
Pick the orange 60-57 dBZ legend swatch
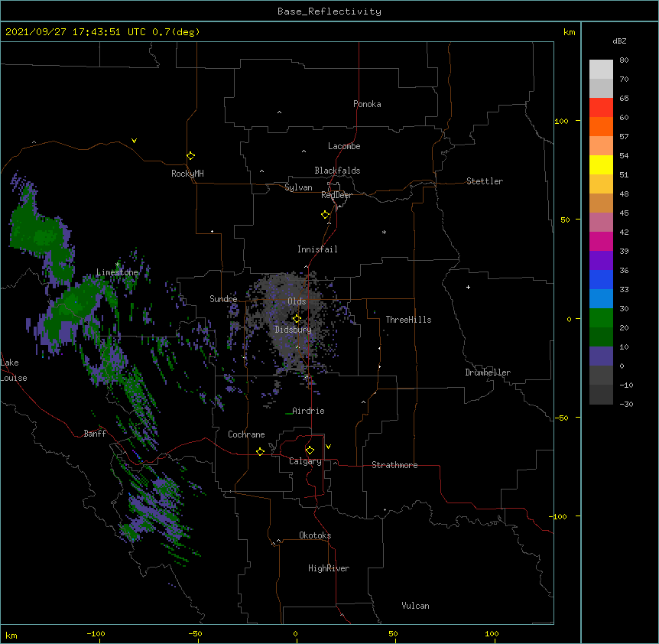[601, 127]
